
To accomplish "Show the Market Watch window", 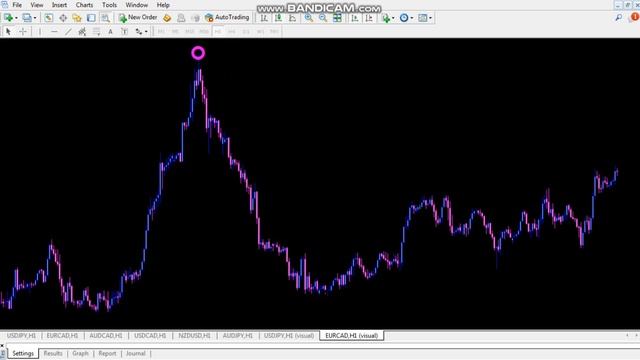I will click(49, 18).
